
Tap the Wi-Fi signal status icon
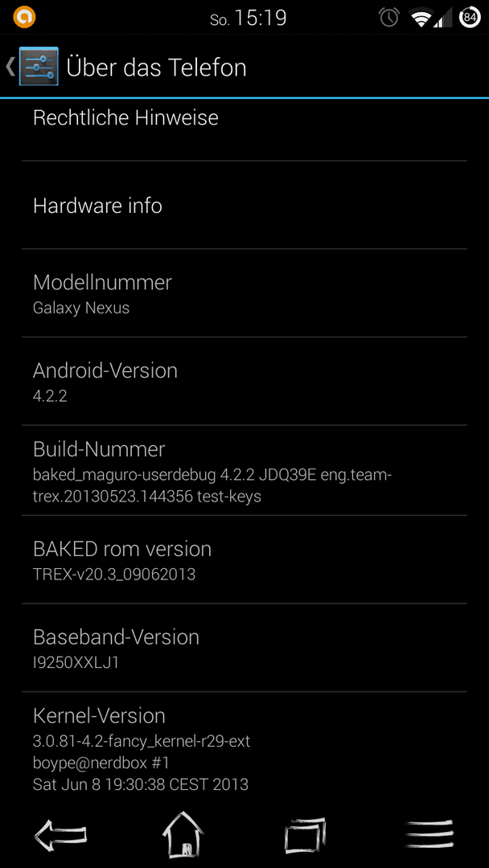coord(421,18)
